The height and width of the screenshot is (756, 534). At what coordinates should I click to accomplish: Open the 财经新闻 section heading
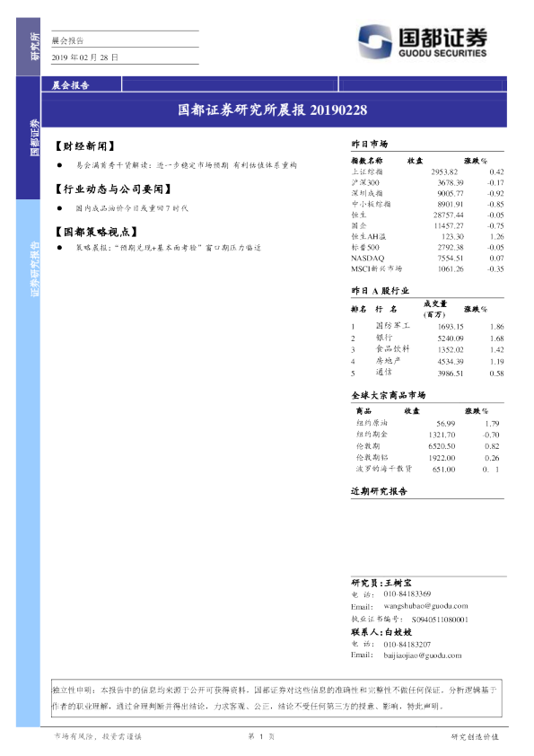pos(85,146)
